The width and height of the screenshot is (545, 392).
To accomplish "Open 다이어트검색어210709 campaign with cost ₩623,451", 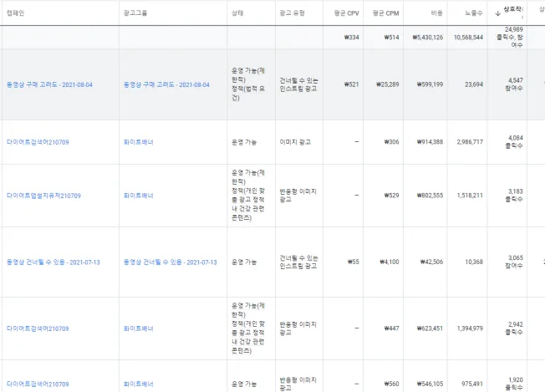I will [38, 328].
